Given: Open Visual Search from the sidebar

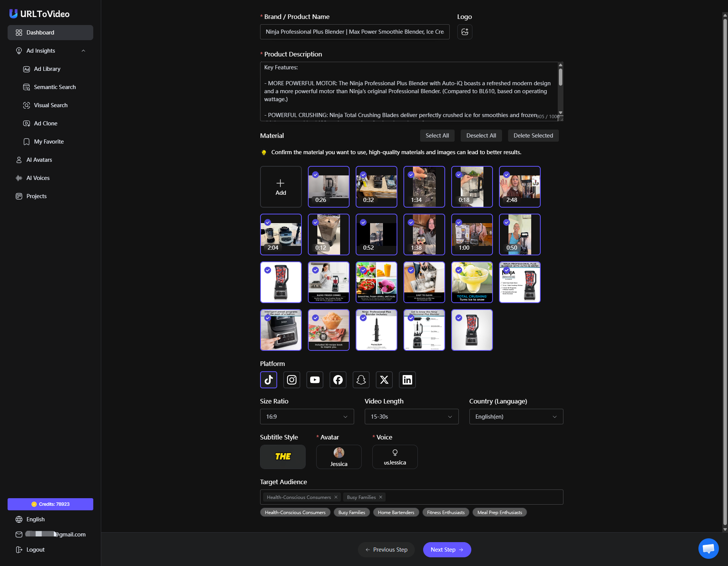Looking at the screenshot, I should 50,105.
